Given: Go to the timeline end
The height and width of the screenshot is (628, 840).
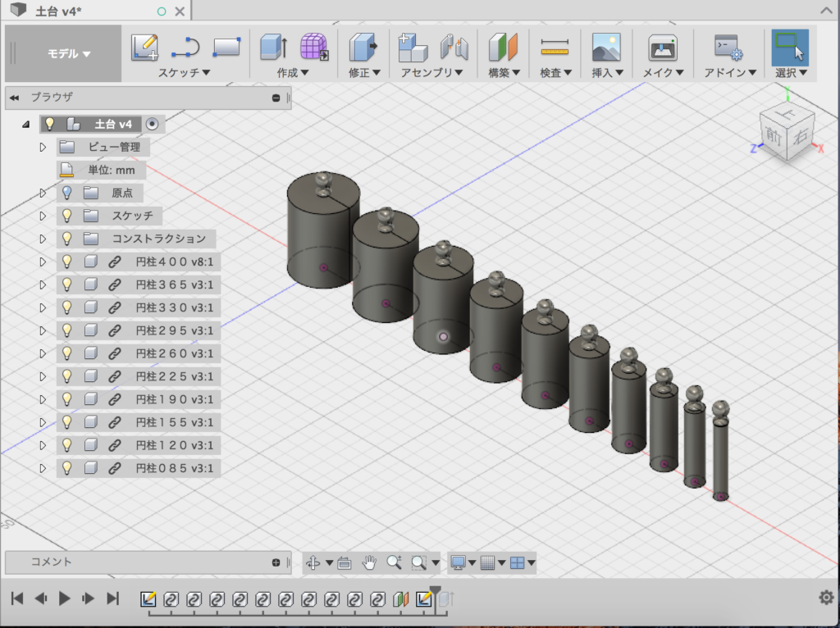Looking at the screenshot, I should pyautogui.click(x=112, y=598).
